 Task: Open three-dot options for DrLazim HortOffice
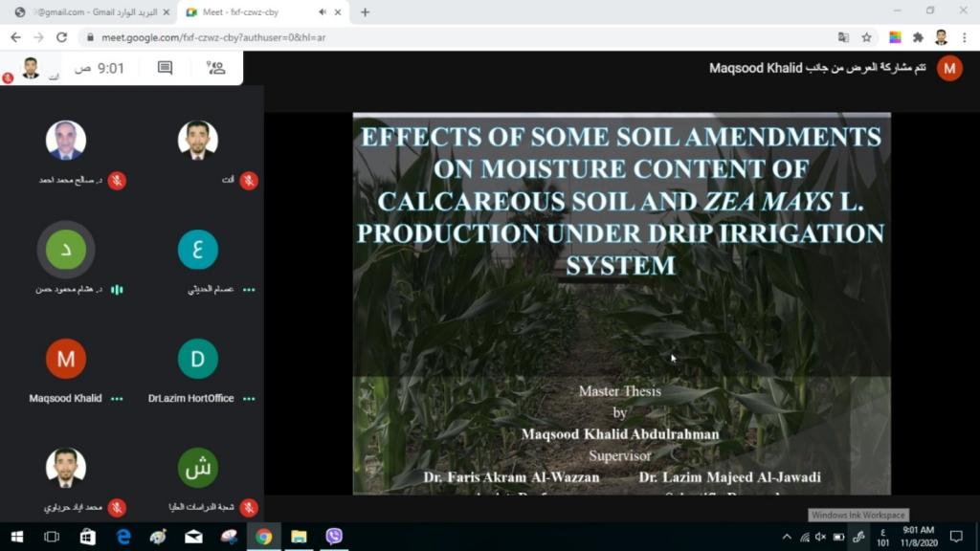pyautogui.click(x=249, y=398)
